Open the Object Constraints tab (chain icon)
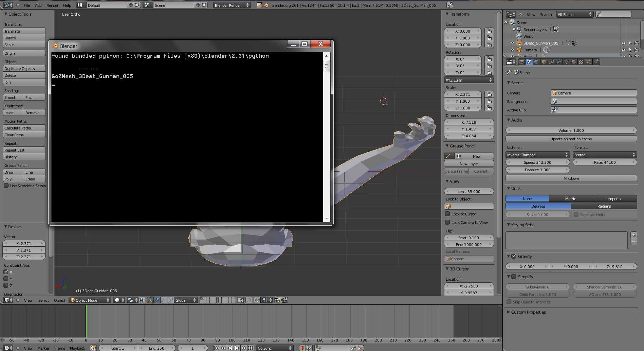Image resolution: width=644 pixels, height=351 pixels. (x=551, y=62)
